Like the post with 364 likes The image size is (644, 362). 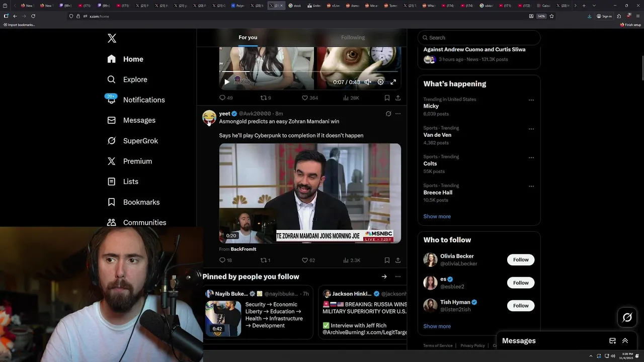[x=309, y=98]
